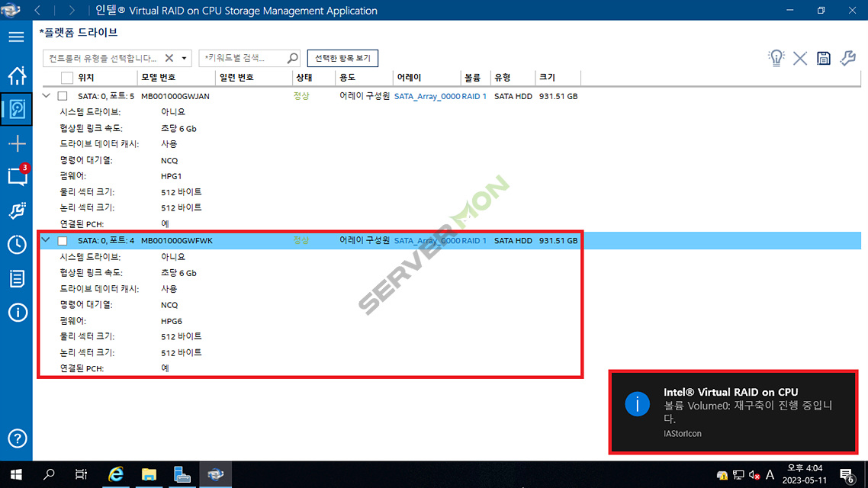Click the search magnifier in keyword field

[x=292, y=57]
